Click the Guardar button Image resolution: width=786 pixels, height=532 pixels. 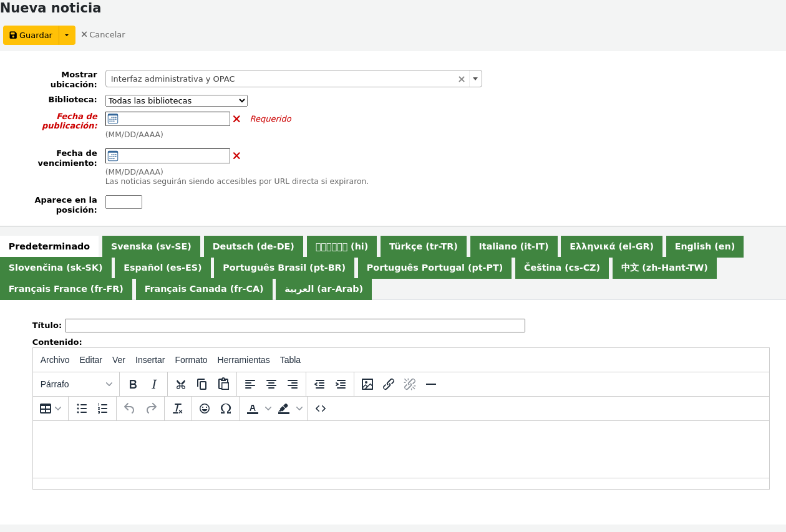[30, 35]
